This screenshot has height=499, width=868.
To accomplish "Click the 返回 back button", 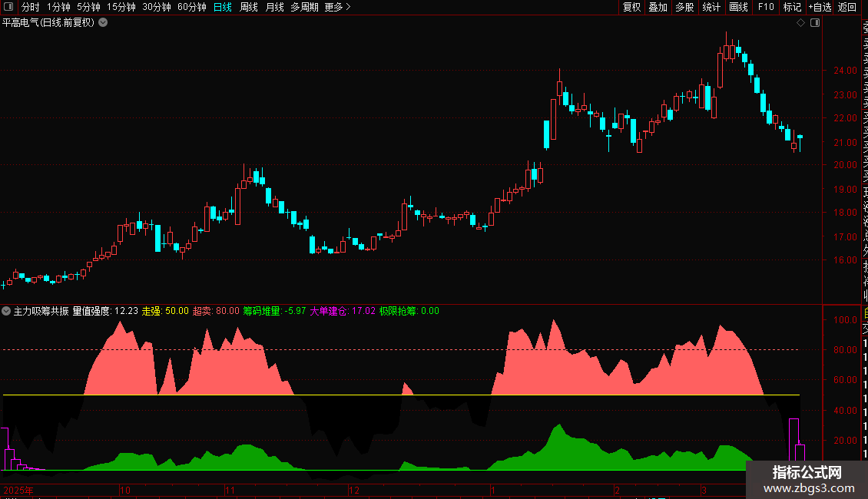I will pyautogui.click(x=847, y=7).
